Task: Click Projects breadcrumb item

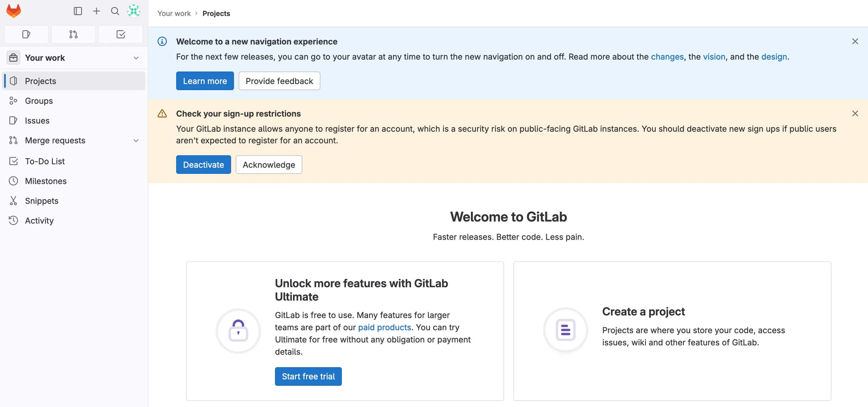Action: coord(216,13)
